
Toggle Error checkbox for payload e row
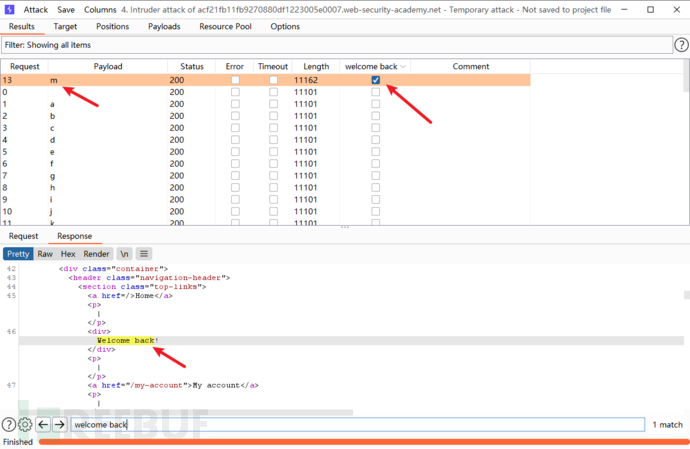[x=235, y=152]
